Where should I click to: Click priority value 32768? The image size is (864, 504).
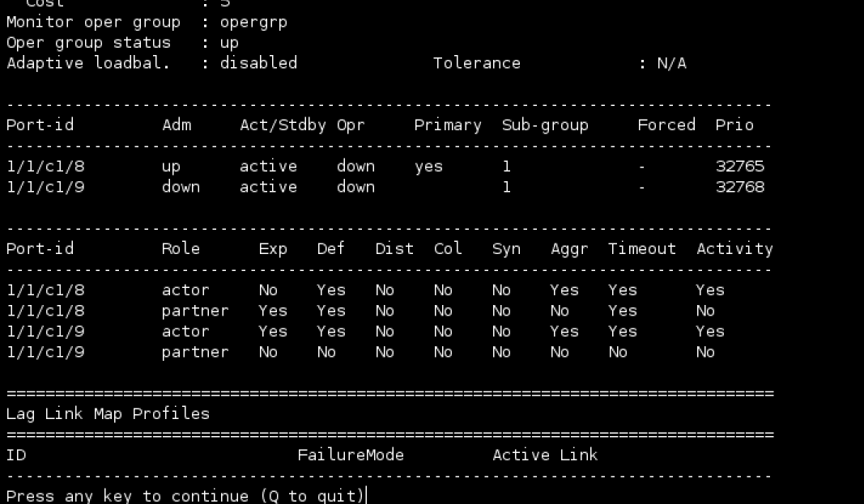click(739, 187)
